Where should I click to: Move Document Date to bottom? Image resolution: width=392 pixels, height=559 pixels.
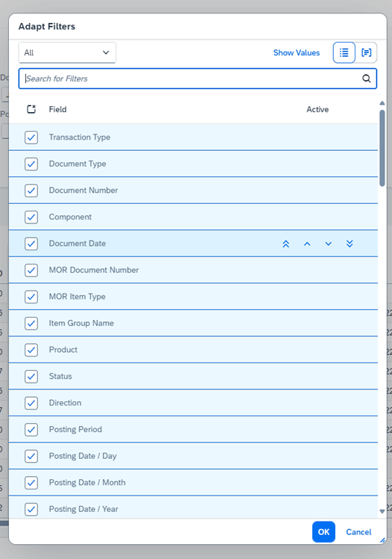(349, 244)
